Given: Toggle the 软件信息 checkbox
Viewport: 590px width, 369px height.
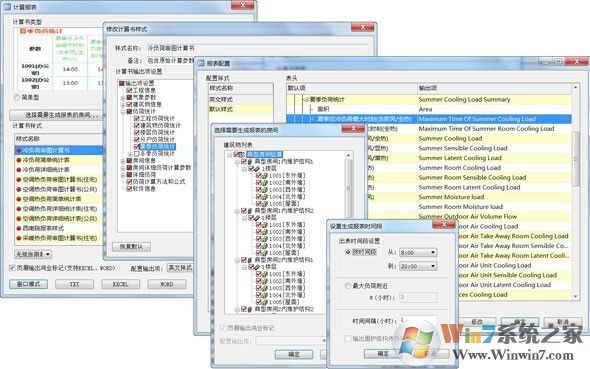Looking at the screenshot, I should (129, 188).
